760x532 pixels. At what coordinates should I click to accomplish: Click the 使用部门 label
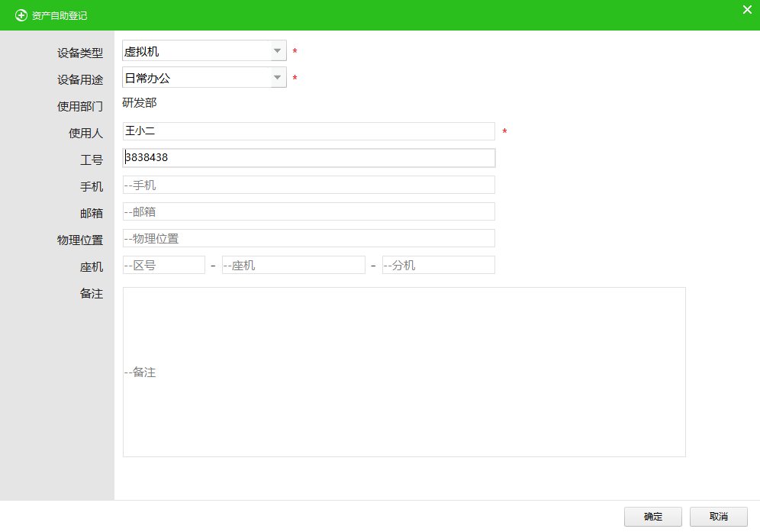[x=80, y=106]
